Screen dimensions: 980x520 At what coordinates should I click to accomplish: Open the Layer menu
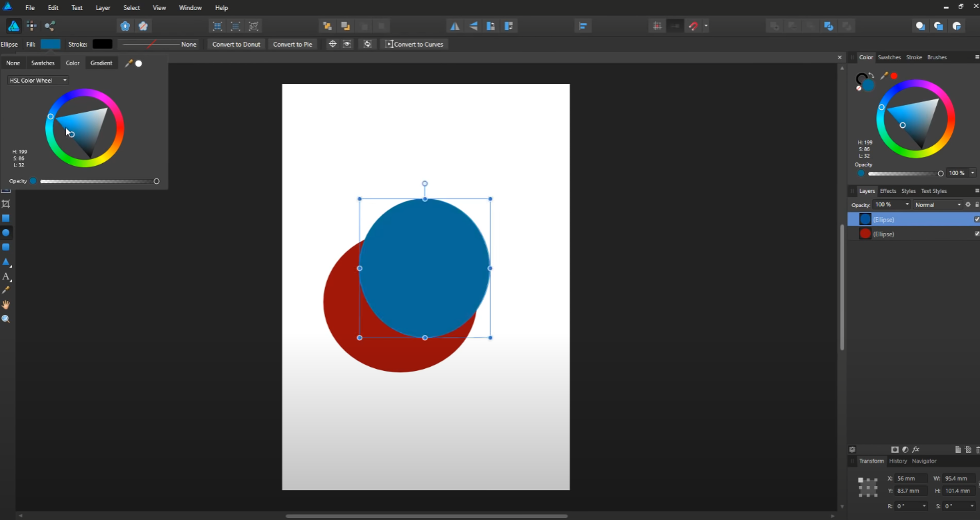point(103,7)
